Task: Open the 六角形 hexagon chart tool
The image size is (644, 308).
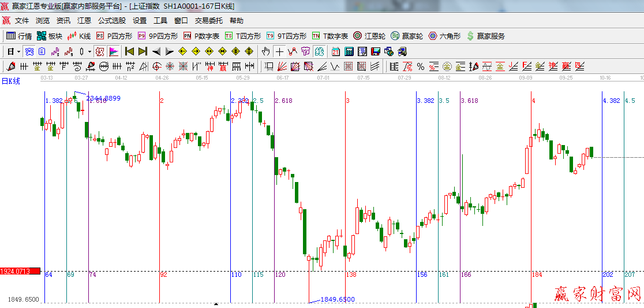Action: tap(444, 36)
